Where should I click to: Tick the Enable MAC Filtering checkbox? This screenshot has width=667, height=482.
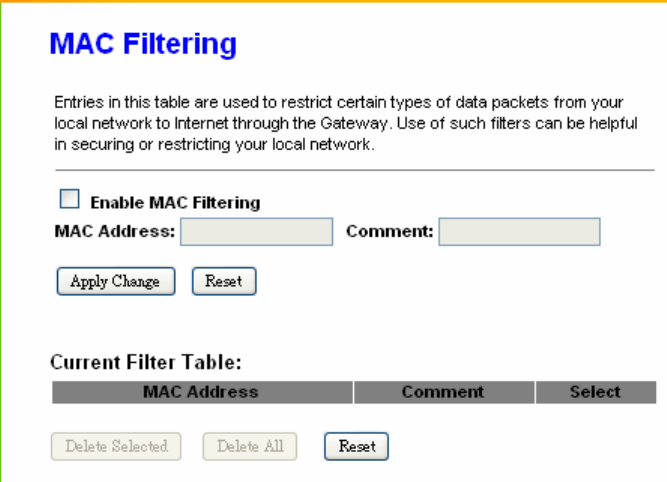coord(69,199)
